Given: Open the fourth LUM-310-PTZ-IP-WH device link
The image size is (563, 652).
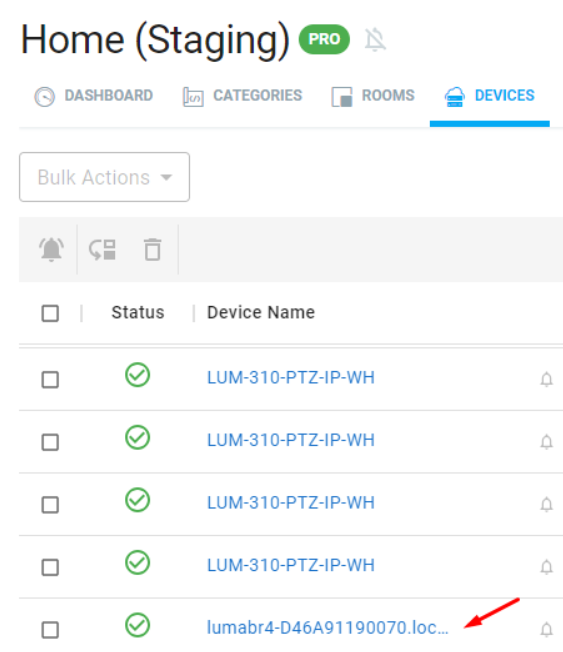Looking at the screenshot, I should point(291,565).
